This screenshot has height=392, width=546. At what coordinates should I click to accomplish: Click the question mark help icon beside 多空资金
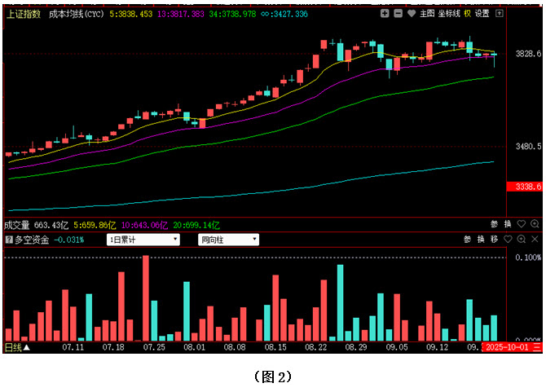point(9,240)
